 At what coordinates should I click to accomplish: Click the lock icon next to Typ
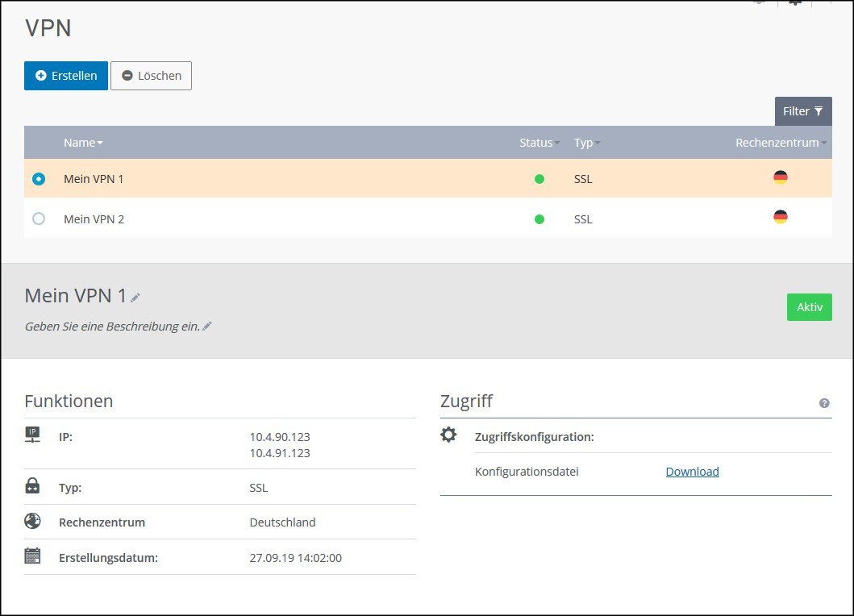click(32, 485)
